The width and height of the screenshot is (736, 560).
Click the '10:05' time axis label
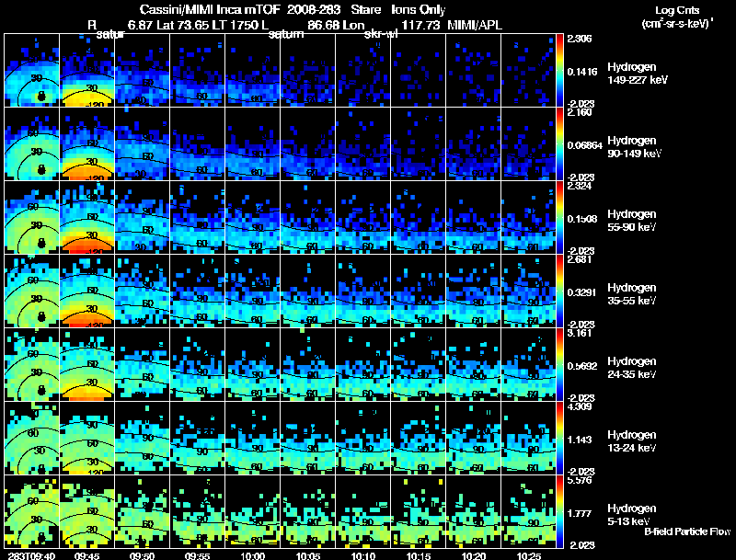click(x=308, y=555)
